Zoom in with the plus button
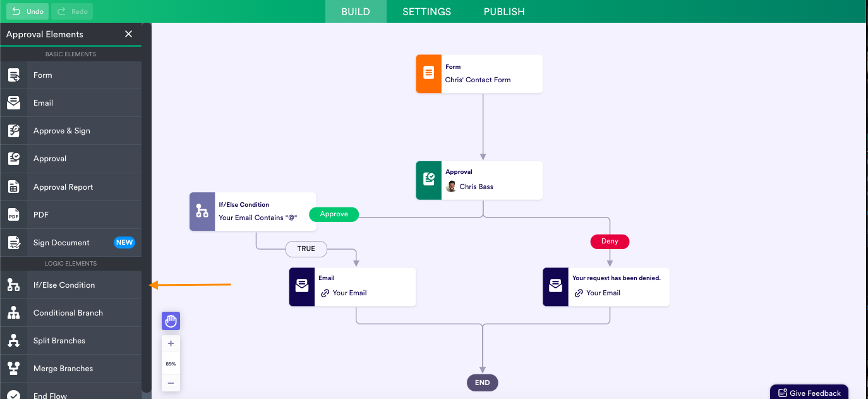868x399 pixels. (171, 344)
